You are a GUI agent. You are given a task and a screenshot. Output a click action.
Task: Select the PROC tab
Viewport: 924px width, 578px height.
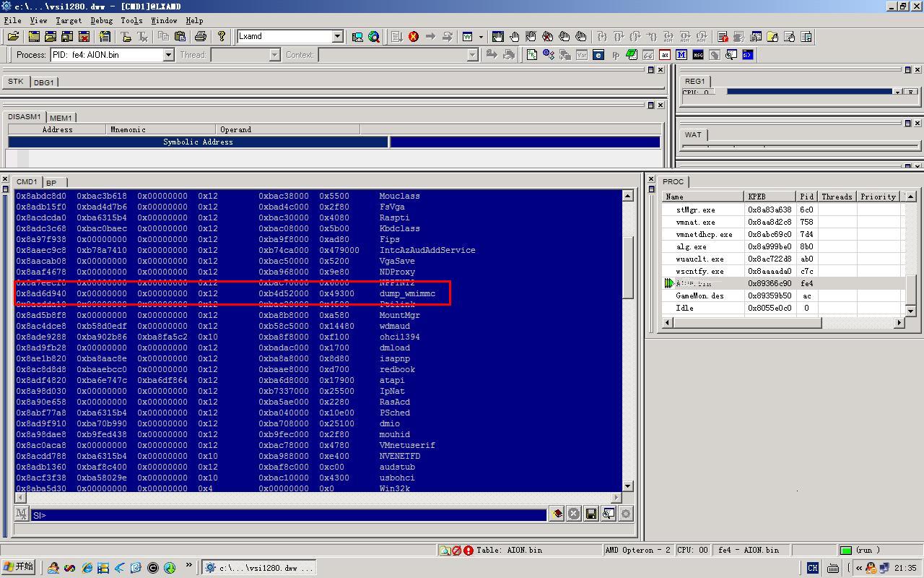coord(673,181)
